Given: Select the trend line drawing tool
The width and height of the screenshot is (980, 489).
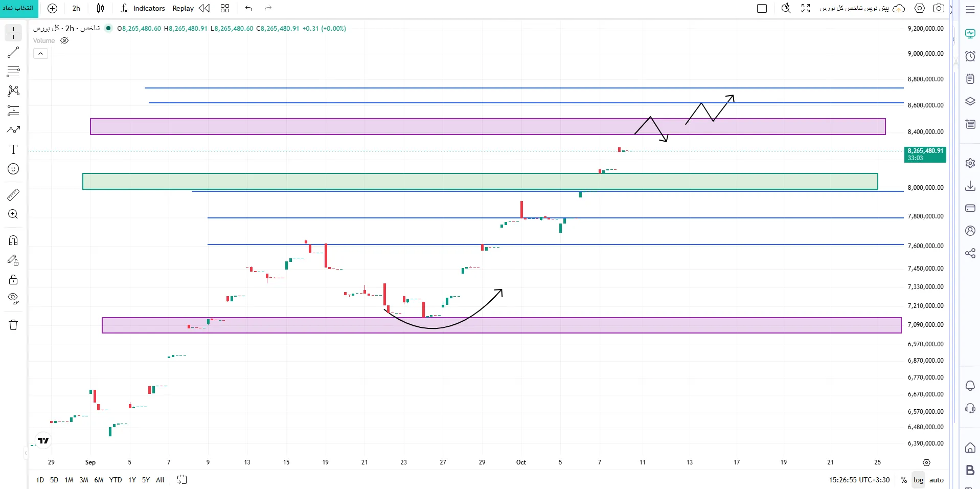Looking at the screenshot, I should coord(13,52).
